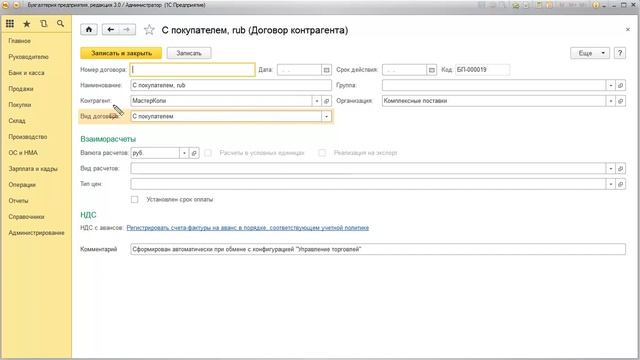
Task: Expand the Вид расчетов dropdown
Action: tap(611, 169)
